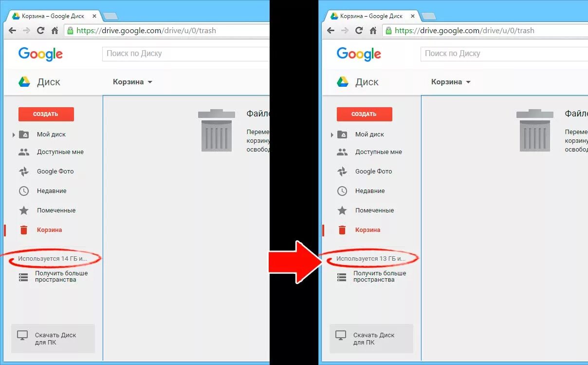
Task: Click Скачать Диск для ПК in left window
Action: click(53, 339)
